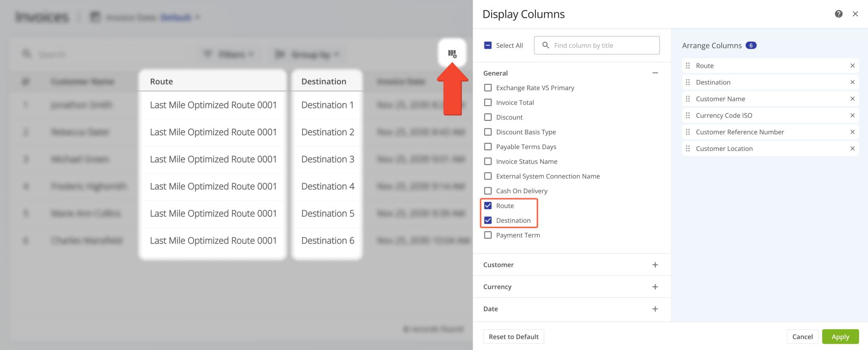Remove Currency Code ISO from arranged columns

click(x=852, y=115)
